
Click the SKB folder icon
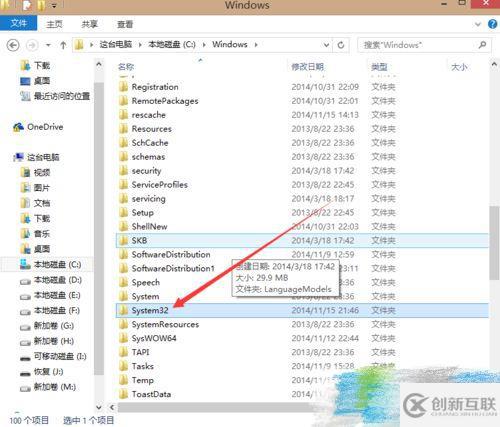(124, 241)
